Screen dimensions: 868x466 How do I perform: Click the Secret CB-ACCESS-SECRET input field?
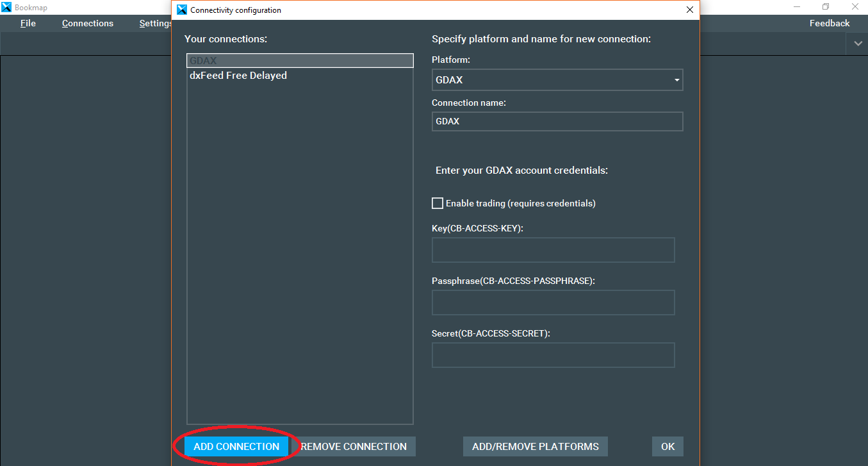[x=553, y=354]
